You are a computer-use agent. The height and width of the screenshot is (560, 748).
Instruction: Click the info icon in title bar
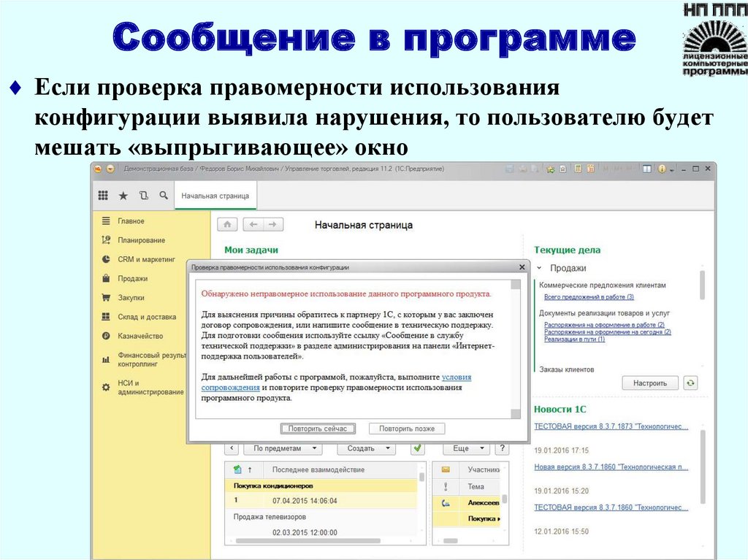tap(662, 169)
